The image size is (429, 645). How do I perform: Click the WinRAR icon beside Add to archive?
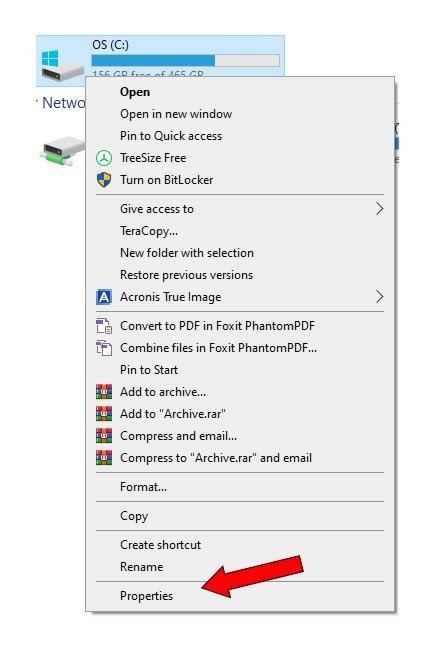point(104,392)
